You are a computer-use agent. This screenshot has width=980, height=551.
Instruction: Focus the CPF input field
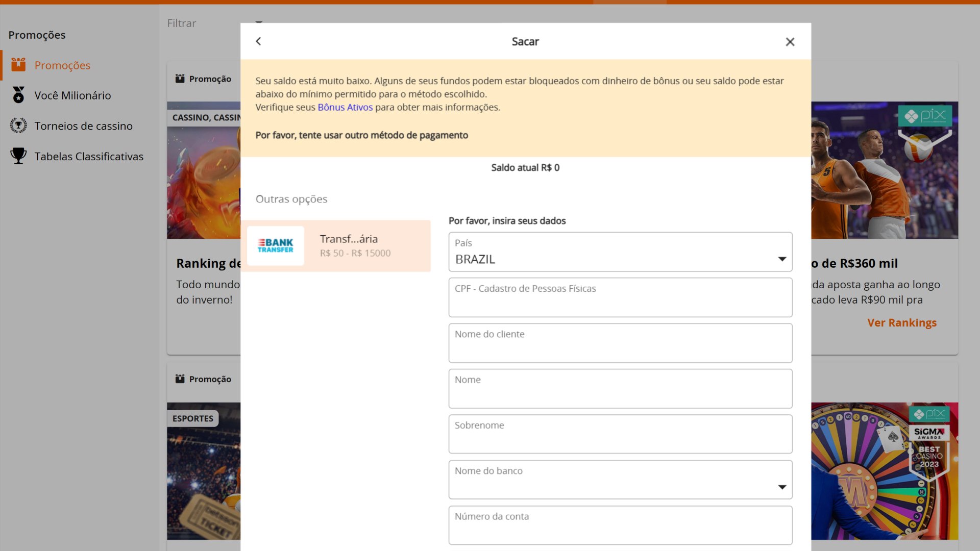pyautogui.click(x=620, y=297)
